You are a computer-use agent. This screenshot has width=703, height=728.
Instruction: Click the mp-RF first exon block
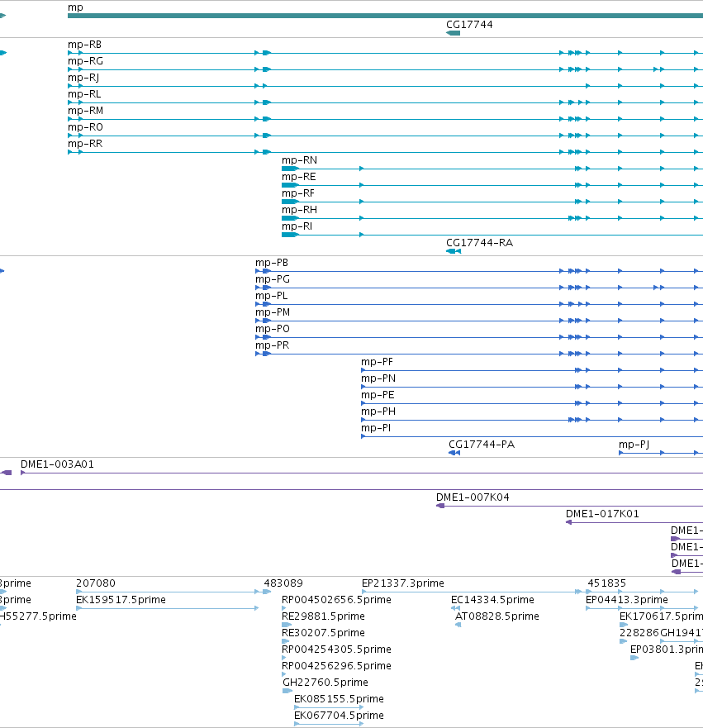[x=290, y=202]
